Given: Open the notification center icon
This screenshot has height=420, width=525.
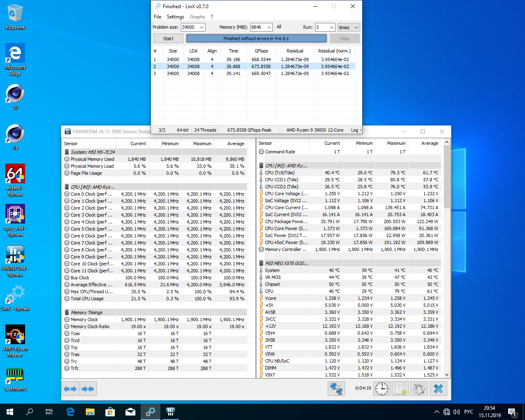Looking at the screenshot, I should tap(512, 412).
